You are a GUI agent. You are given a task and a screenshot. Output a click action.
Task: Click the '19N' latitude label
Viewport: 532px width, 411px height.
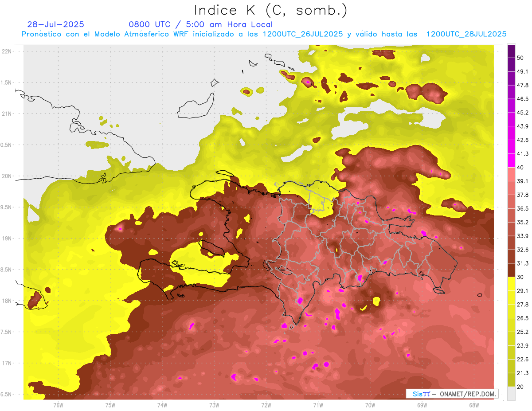[7, 239]
